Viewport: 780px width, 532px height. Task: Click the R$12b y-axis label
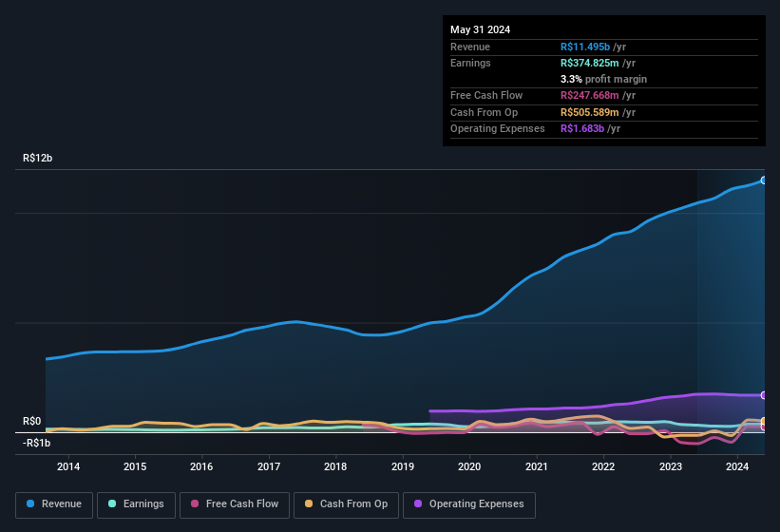[x=37, y=159]
